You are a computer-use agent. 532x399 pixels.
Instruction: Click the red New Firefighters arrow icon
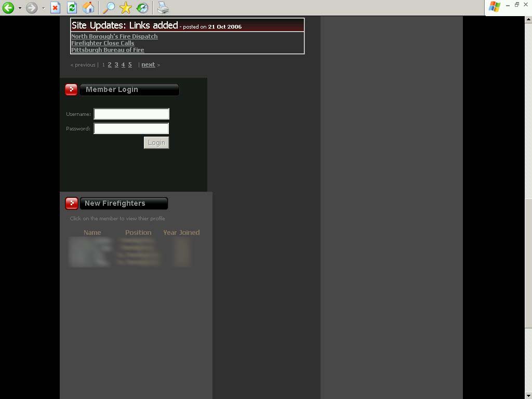coord(71,203)
